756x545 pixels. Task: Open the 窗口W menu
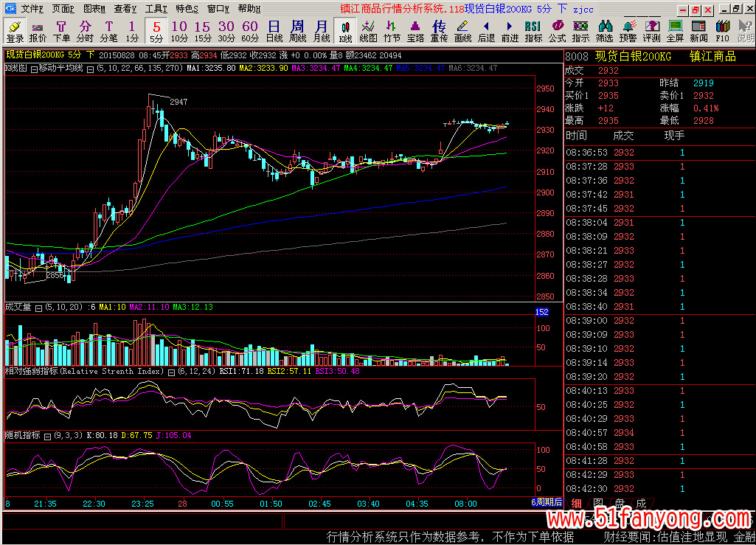pyautogui.click(x=218, y=9)
